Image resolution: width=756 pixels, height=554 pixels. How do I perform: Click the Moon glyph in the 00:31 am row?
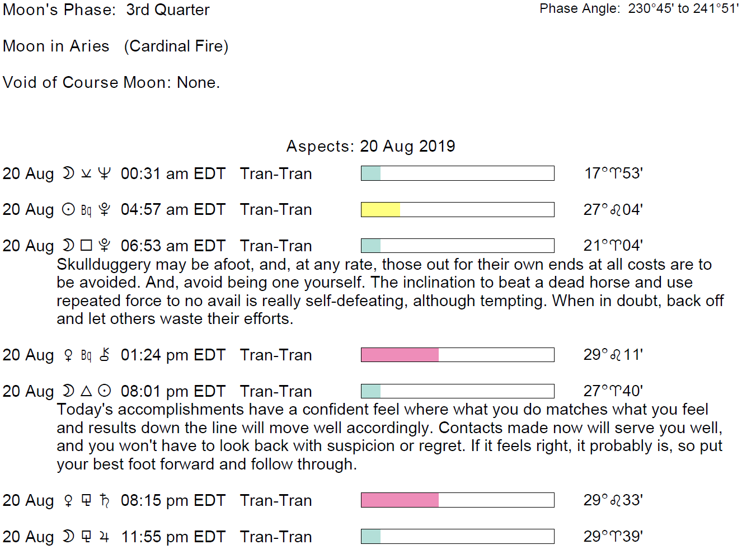68,173
